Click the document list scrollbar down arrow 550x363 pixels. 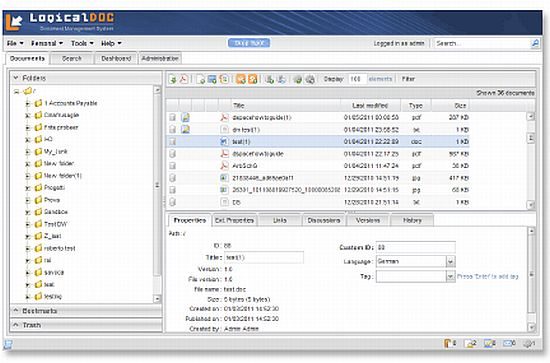pos(531,205)
